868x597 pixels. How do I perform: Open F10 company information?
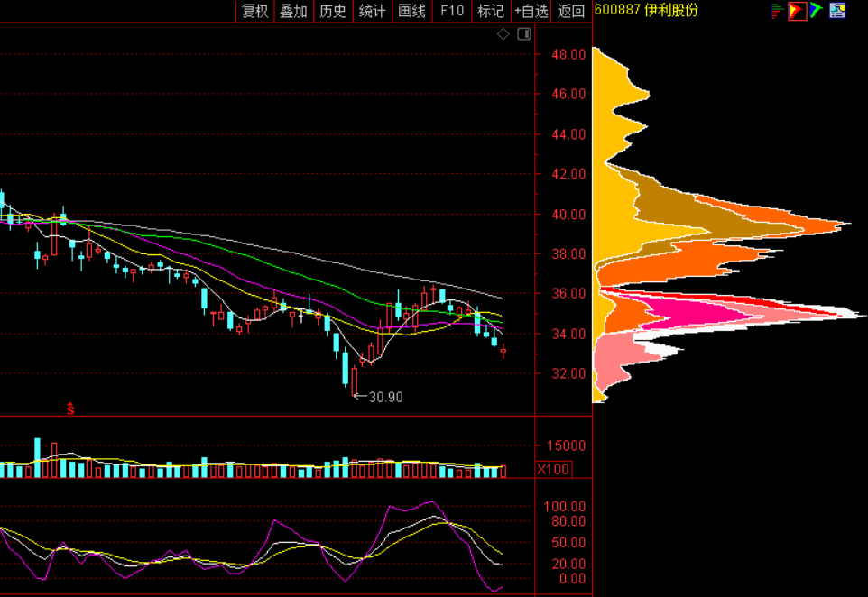coord(451,11)
